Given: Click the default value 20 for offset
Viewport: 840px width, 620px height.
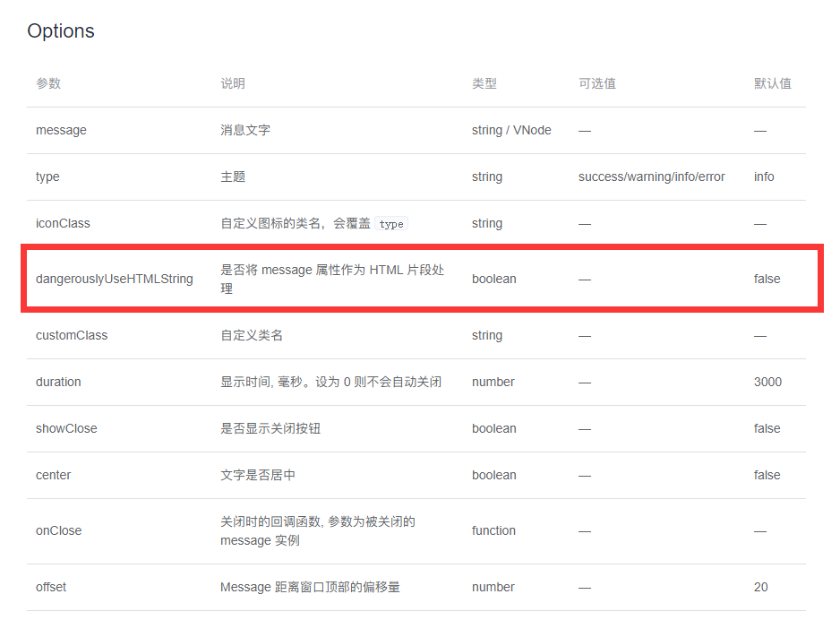Looking at the screenshot, I should point(760,587).
